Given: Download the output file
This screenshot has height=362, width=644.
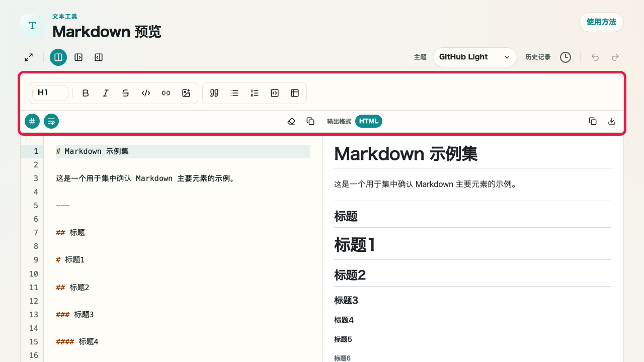Looking at the screenshot, I should pos(612,121).
